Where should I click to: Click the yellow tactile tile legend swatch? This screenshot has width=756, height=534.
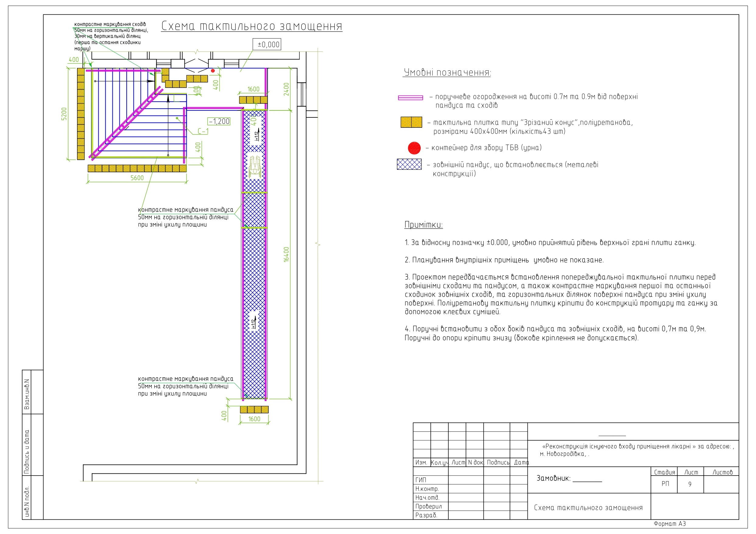pyautogui.click(x=411, y=122)
